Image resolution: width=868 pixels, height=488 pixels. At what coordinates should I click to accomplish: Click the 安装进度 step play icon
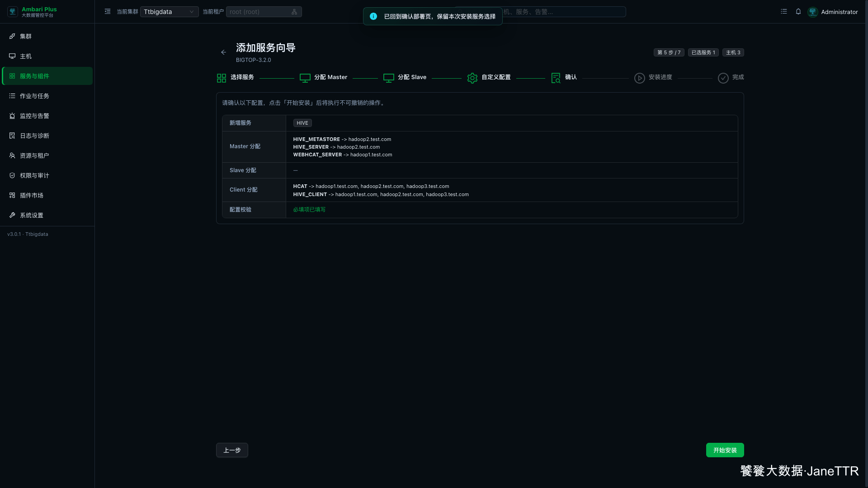[640, 78]
